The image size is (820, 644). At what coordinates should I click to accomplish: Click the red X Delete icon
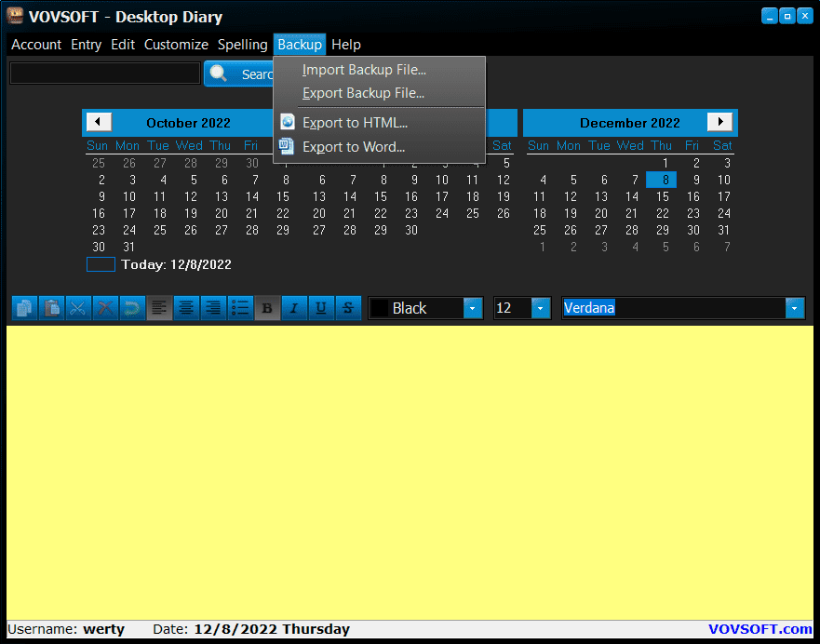point(105,308)
